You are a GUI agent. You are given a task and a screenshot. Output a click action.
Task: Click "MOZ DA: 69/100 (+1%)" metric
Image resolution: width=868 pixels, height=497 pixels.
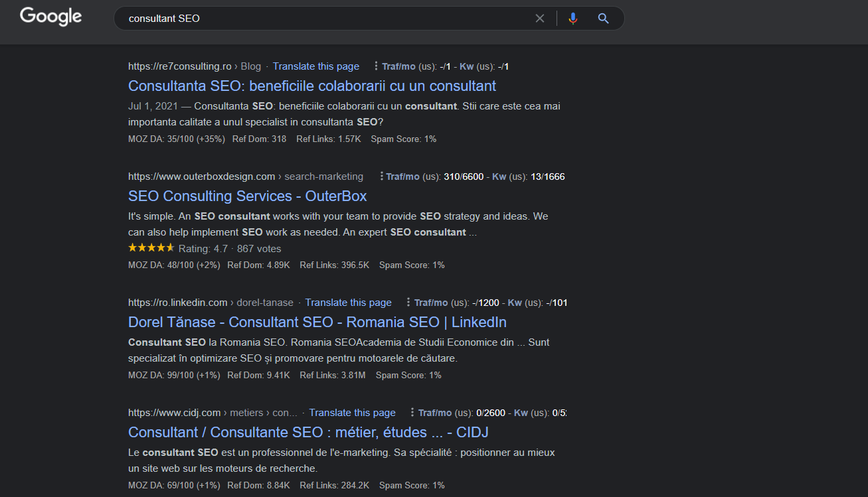(174, 485)
